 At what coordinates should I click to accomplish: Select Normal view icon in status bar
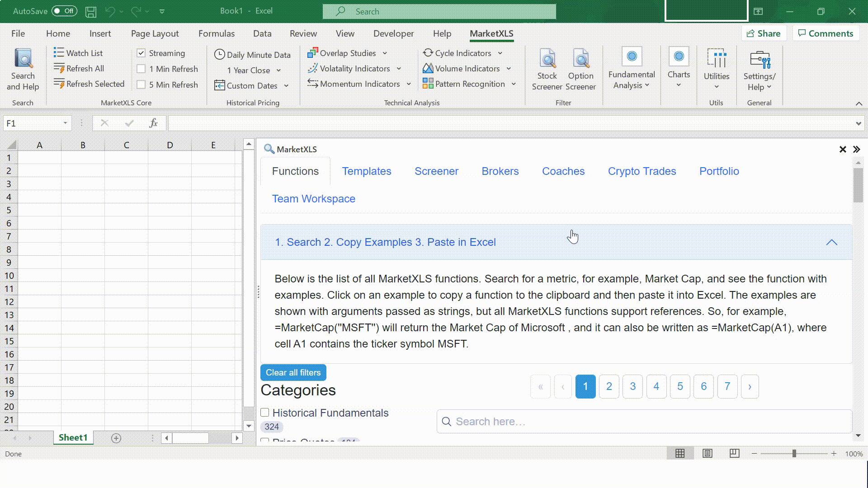tap(680, 453)
